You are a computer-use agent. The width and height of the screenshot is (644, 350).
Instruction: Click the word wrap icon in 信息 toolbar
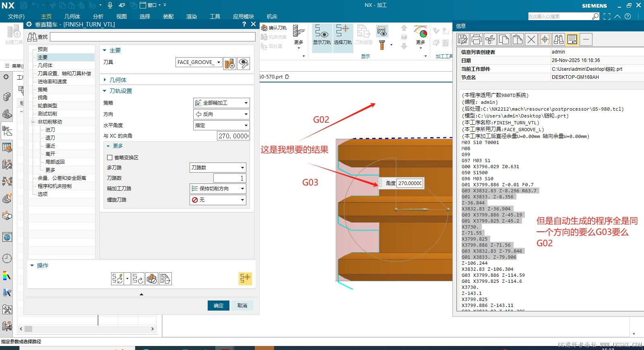572,39
